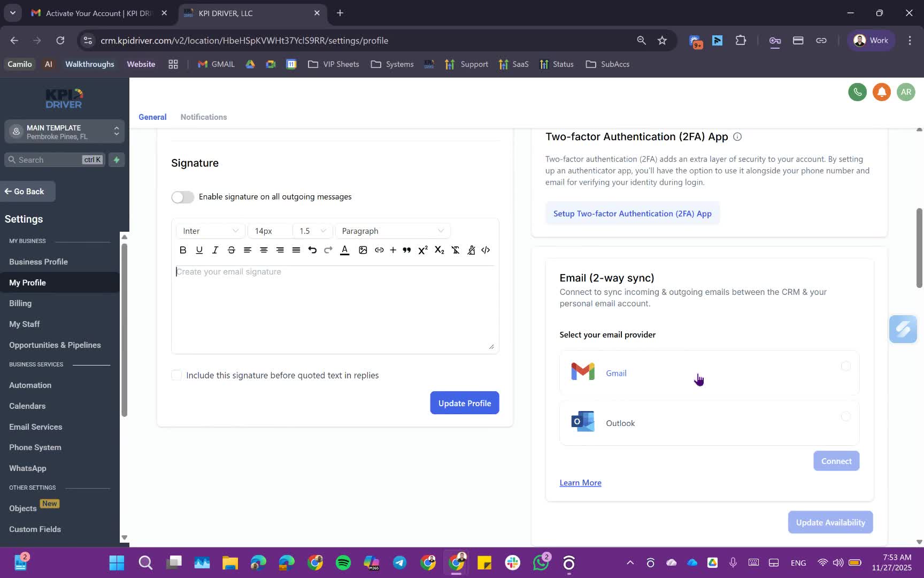The height and width of the screenshot is (578, 924).
Task: Apply subscript formatting
Action: pos(440,250)
